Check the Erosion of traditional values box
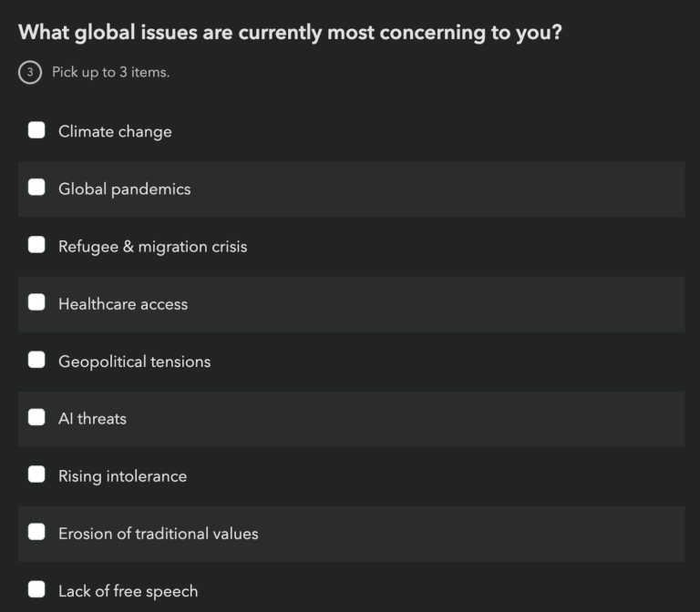Screen dimensions: 700x612 point(36,532)
